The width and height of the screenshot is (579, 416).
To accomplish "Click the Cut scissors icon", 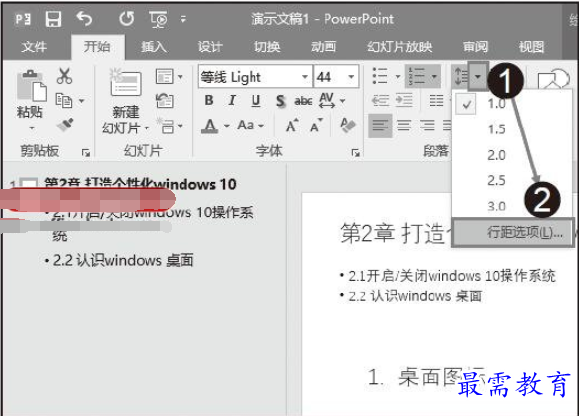I will tap(64, 76).
